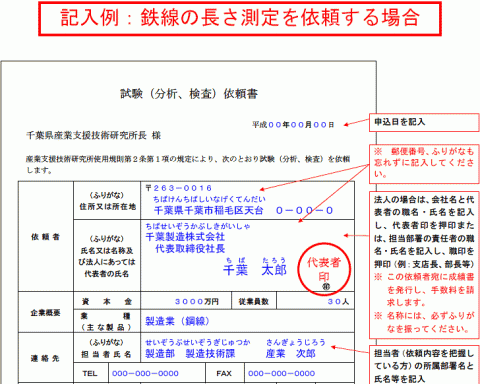
Task: Click furigana さんぎょうじろう
Action: tap(296, 342)
